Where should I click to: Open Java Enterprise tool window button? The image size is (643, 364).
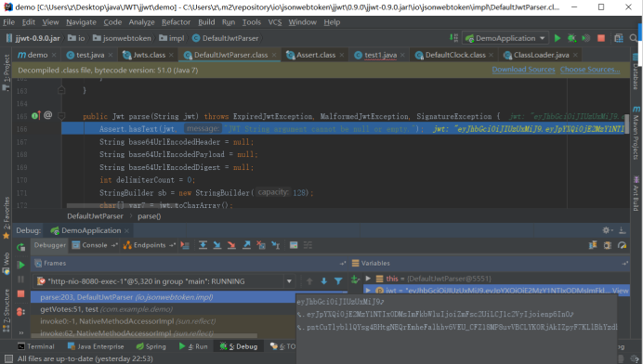(x=95, y=346)
